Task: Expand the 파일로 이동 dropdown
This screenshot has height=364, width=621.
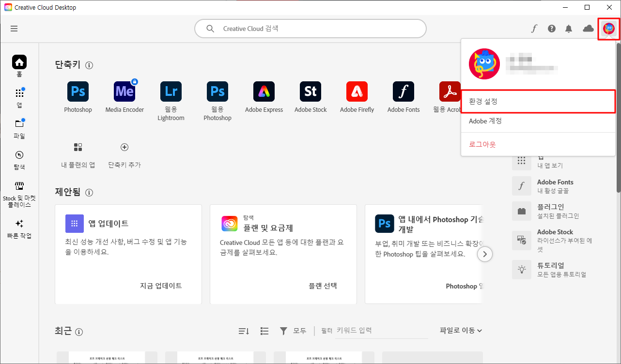Action: (x=461, y=331)
